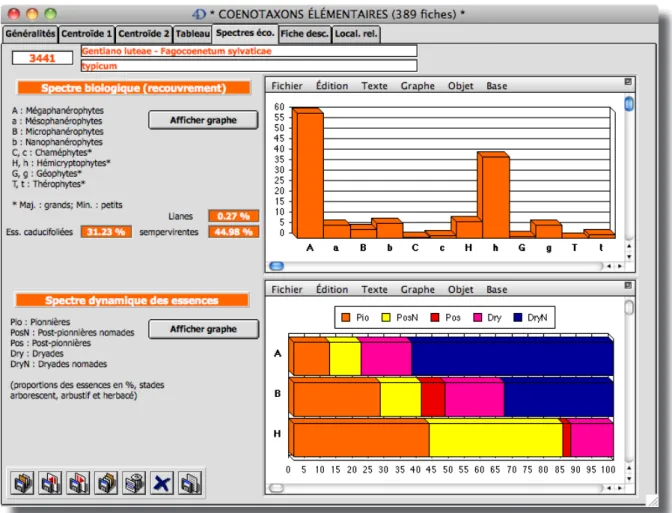Open Fichier menu in bottom graph area
The height and width of the screenshot is (513, 672).
point(287,289)
